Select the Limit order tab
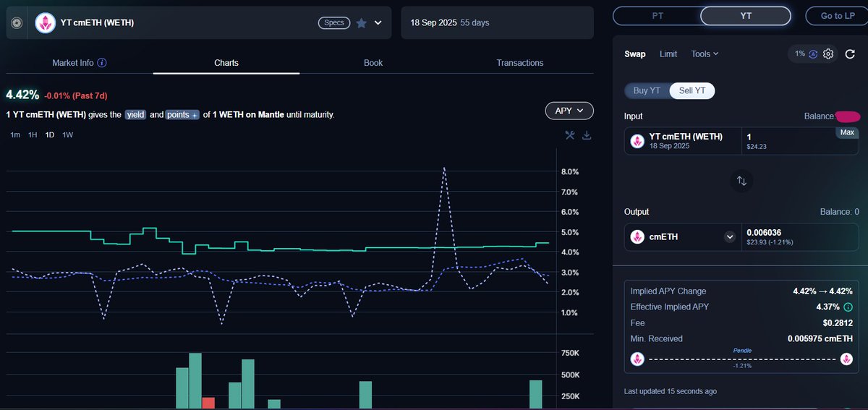868x410 pixels. click(668, 54)
